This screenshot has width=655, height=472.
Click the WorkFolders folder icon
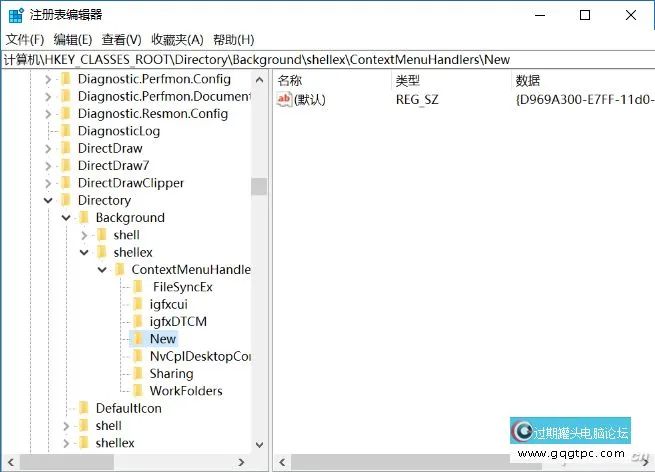[138, 391]
